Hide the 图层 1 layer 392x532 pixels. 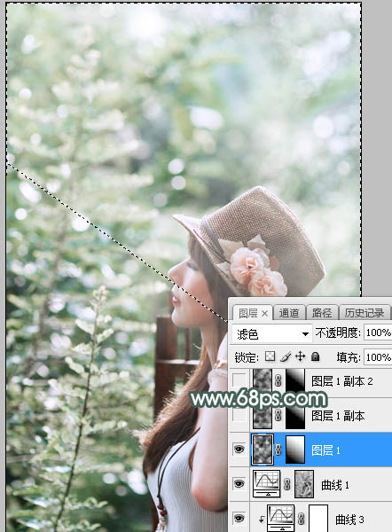pyautogui.click(x=239, y=450)
